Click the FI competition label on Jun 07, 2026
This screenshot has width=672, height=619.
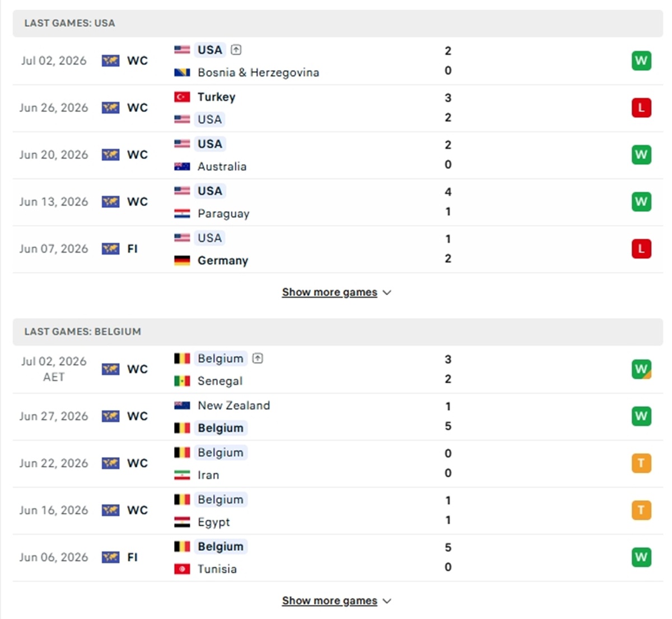tap(132, 249)
